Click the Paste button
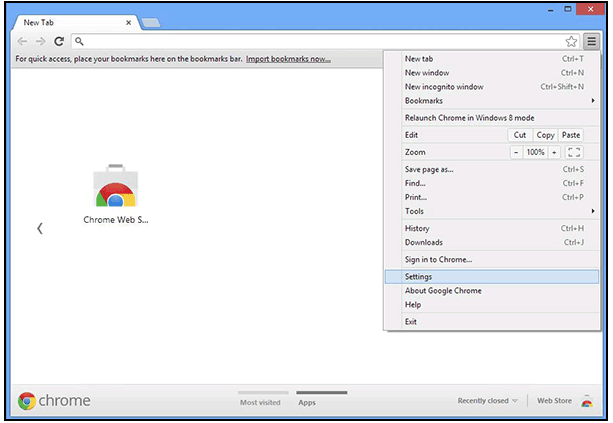 [571, 135]
